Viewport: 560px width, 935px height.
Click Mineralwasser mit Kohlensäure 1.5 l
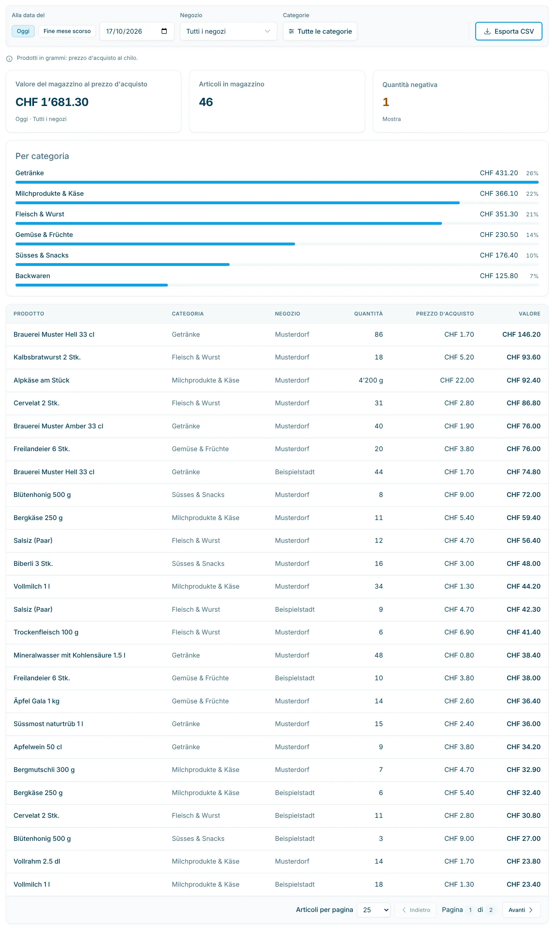point(70,655)
